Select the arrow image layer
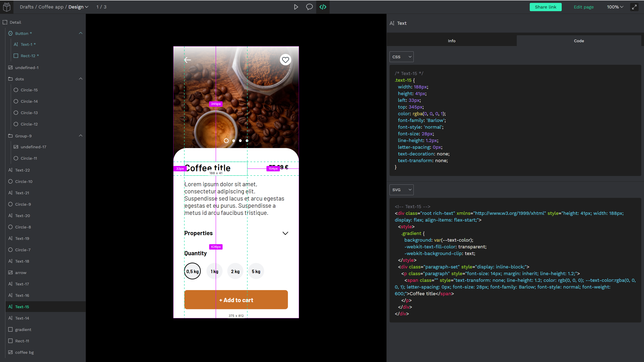This screenshot has width=644, height=362. [21, 273]
